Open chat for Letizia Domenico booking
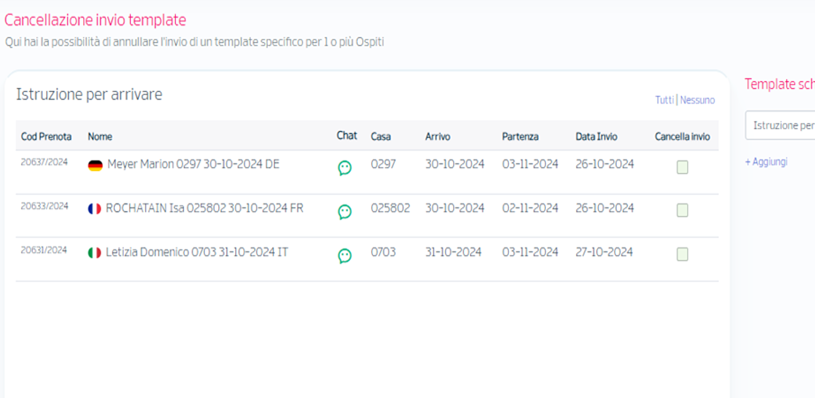This screenshot has width=815, height=398. pyautogui.click(x=345, y=256)
